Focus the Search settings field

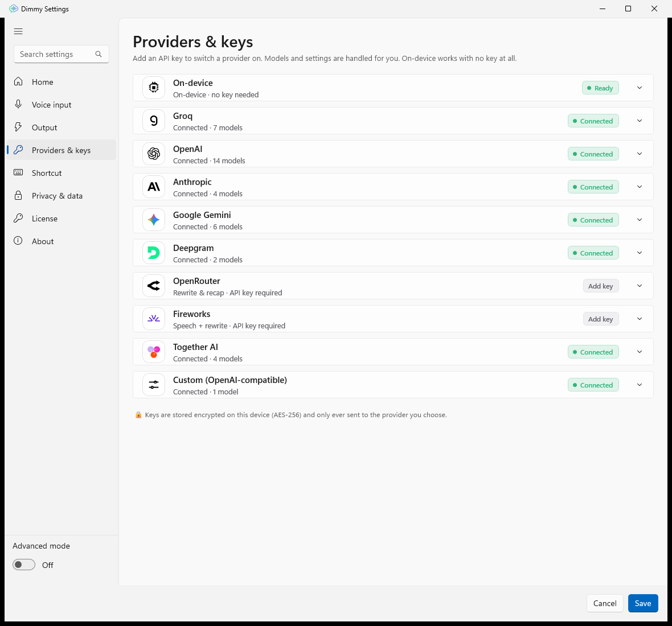click(x=62, y=54)
